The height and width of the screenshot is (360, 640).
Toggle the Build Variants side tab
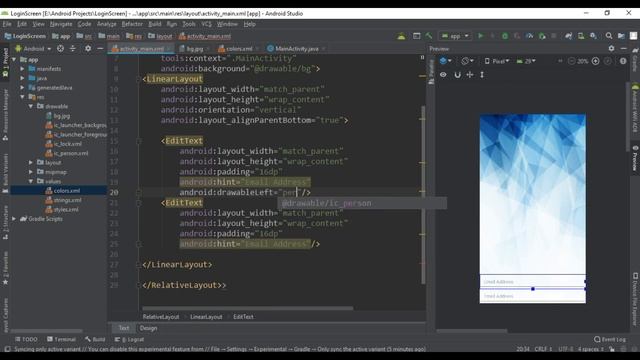[x=5, y=173]
